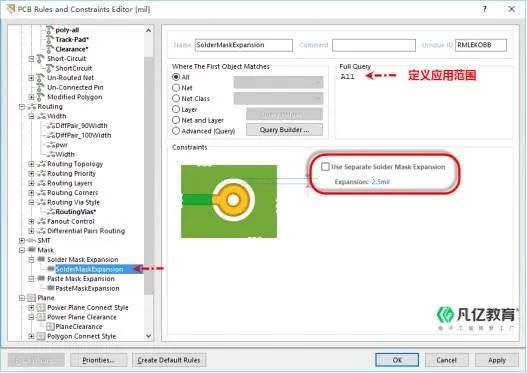The height and width of the screenshot is (373, 527).
Task: Click Create Default Rules button
Action: tap(169, 360)
